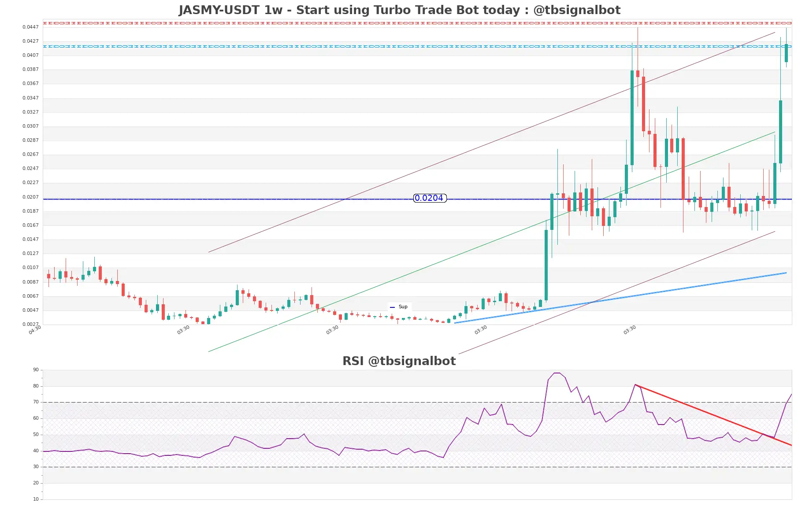The width and height of the screenshot is (798, 532).
Task: Click the RSI 40 axis label
Action: (36, 451)
